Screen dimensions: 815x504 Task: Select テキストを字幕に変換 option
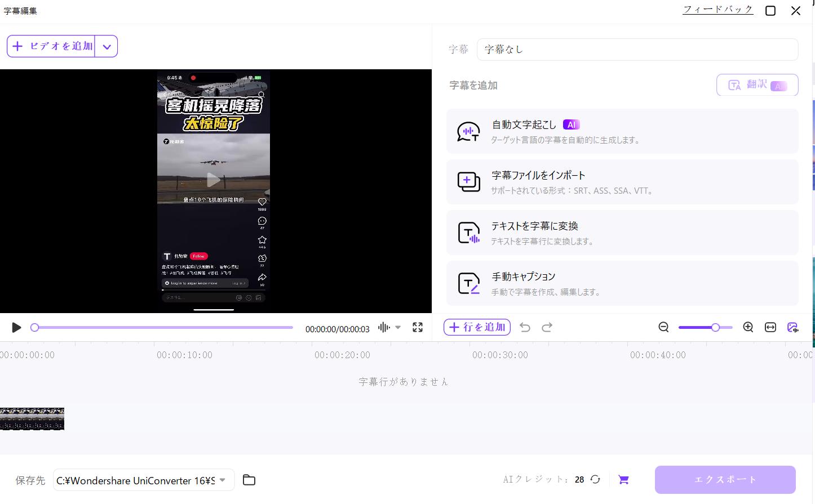(622, 233)
